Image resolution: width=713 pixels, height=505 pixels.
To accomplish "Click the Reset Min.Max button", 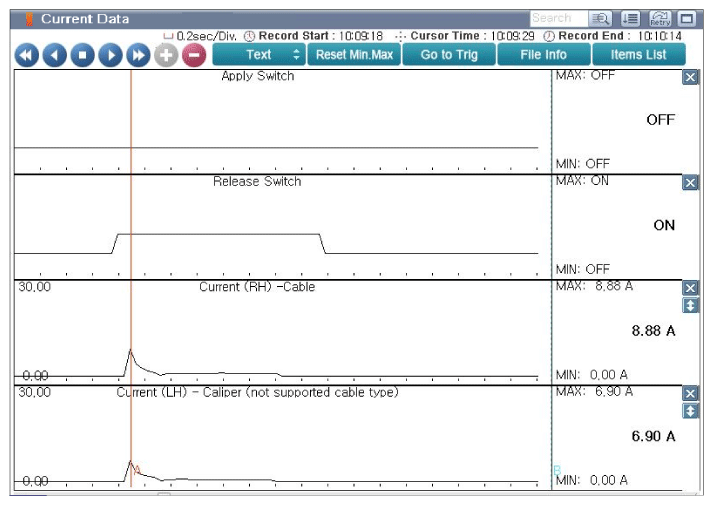I will point(354,55).
